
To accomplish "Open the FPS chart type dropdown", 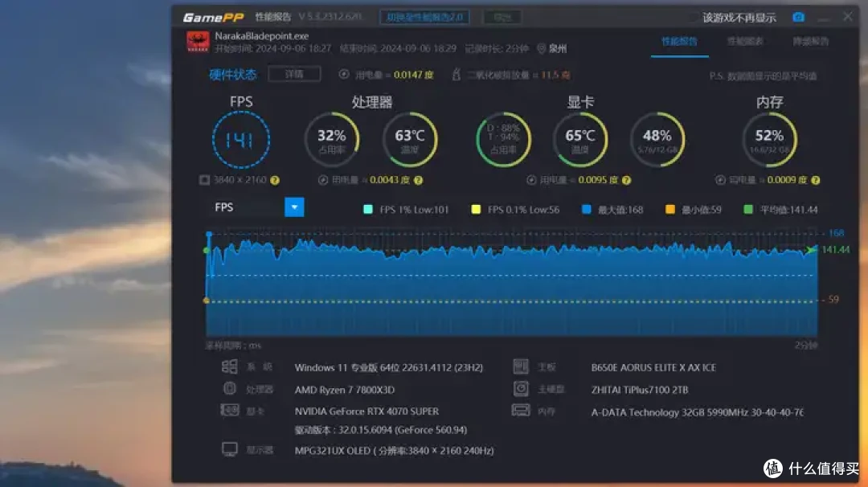I will [294, 207].
